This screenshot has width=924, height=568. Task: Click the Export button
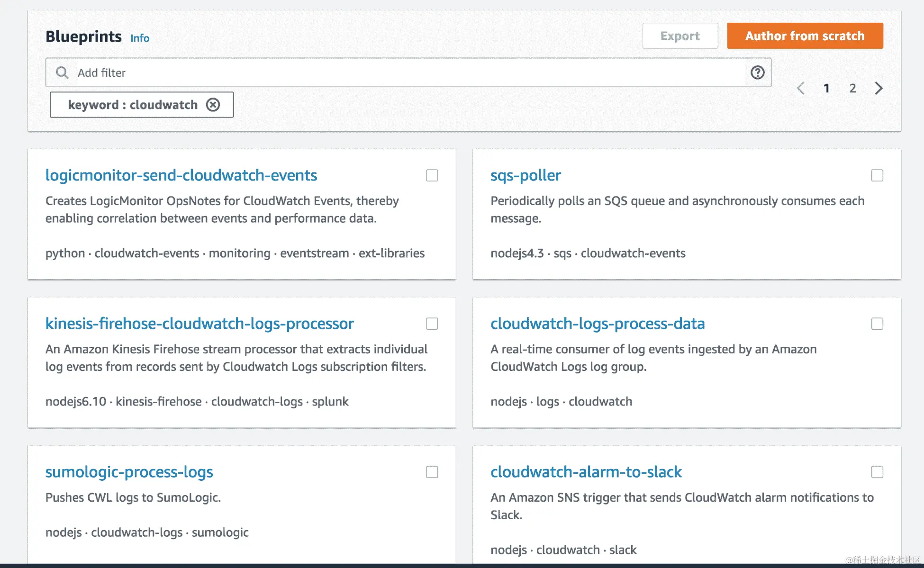coord(680,36)
